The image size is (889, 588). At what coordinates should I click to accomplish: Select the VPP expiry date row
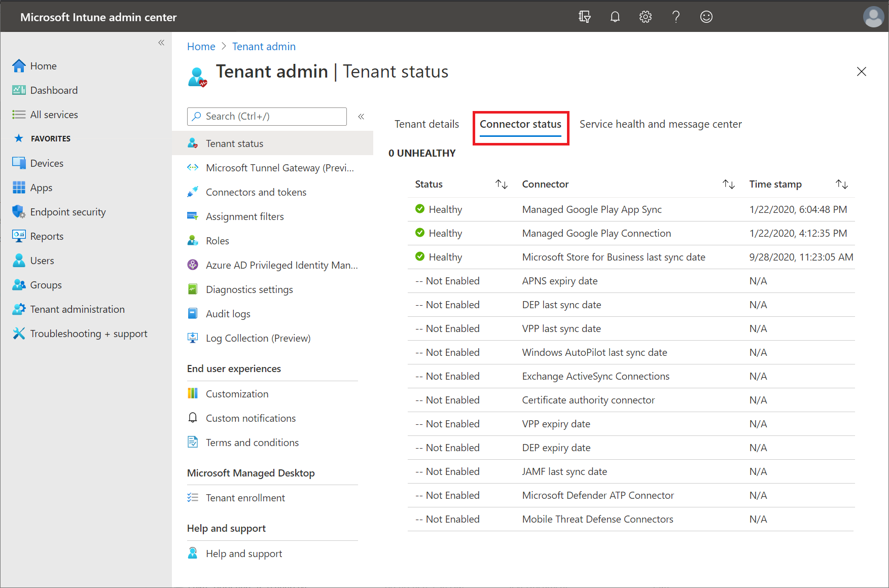coord(631,424)
